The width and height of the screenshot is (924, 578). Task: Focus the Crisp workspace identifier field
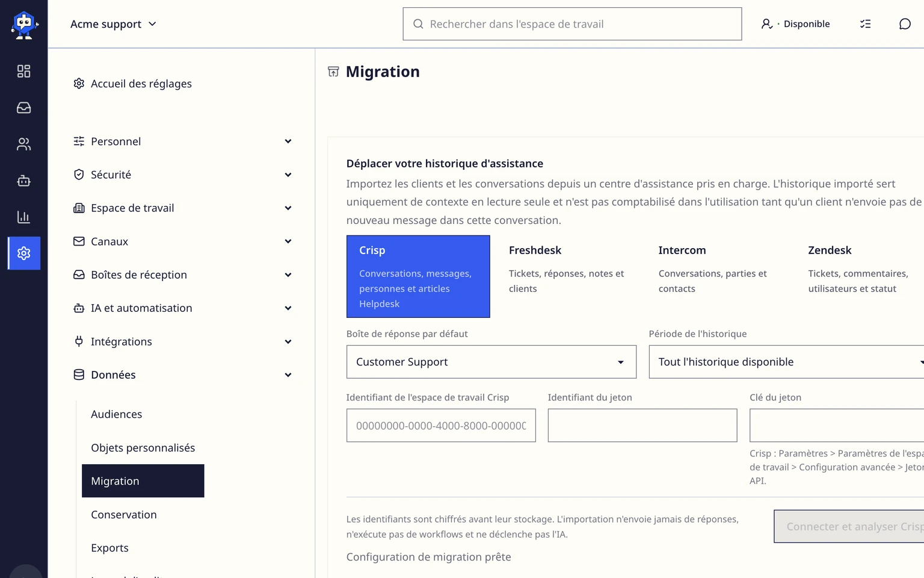point(441,426)
